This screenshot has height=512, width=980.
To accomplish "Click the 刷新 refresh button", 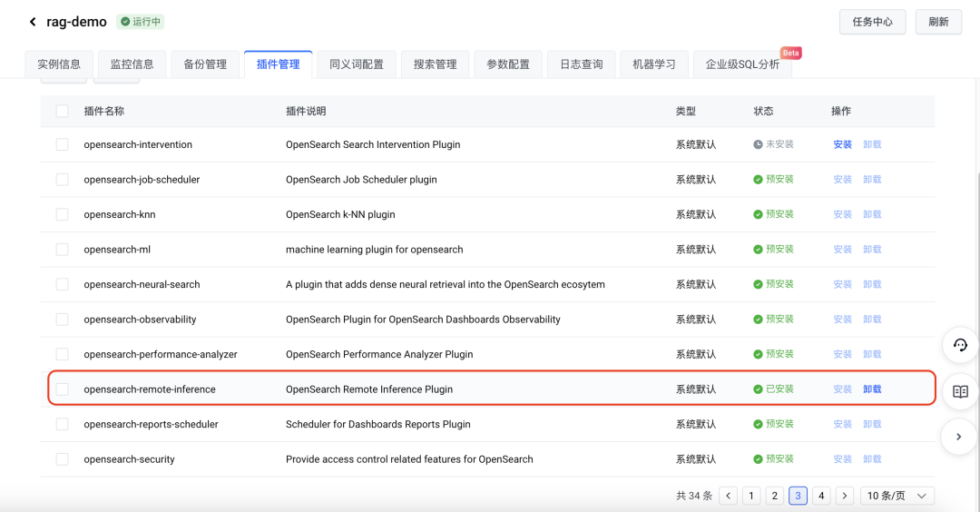I will click(938, 22).
